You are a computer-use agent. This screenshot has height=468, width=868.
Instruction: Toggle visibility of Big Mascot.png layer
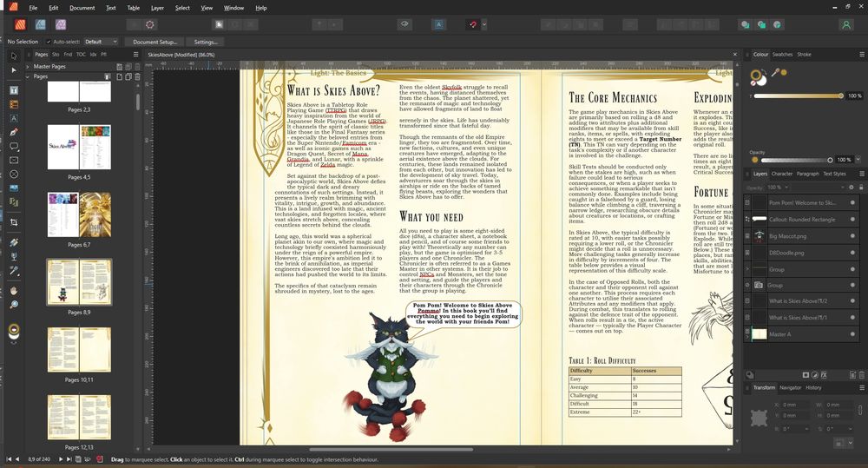point(853,235)
